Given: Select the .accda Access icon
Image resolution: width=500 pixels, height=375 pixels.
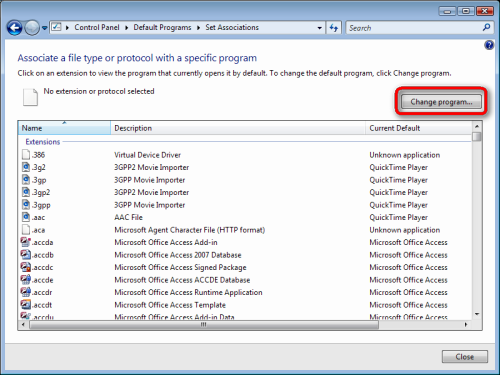Looking at the screenshot, I should (x=26, y=242).
